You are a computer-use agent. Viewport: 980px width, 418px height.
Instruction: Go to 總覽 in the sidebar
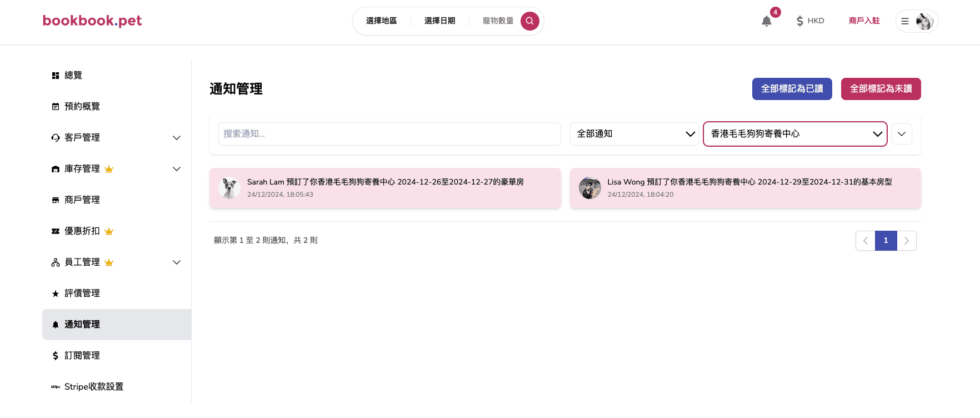pos(117,76)
